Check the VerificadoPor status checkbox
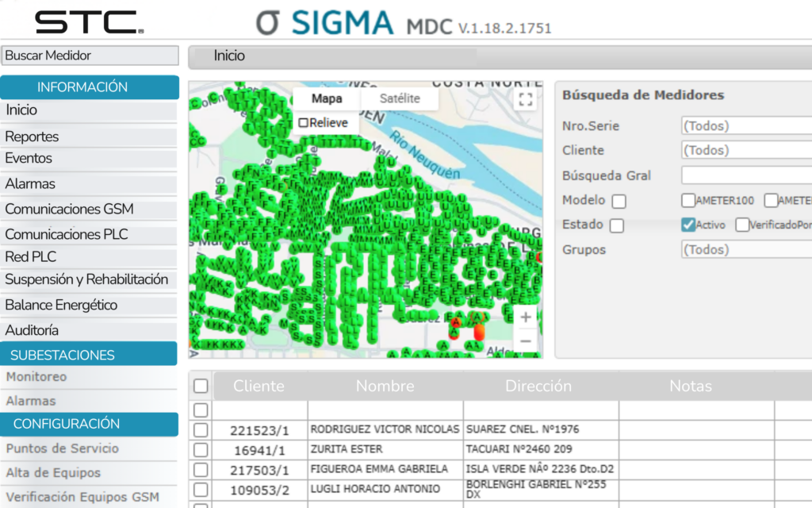This screenshot has width=812, height=508. 742,225
